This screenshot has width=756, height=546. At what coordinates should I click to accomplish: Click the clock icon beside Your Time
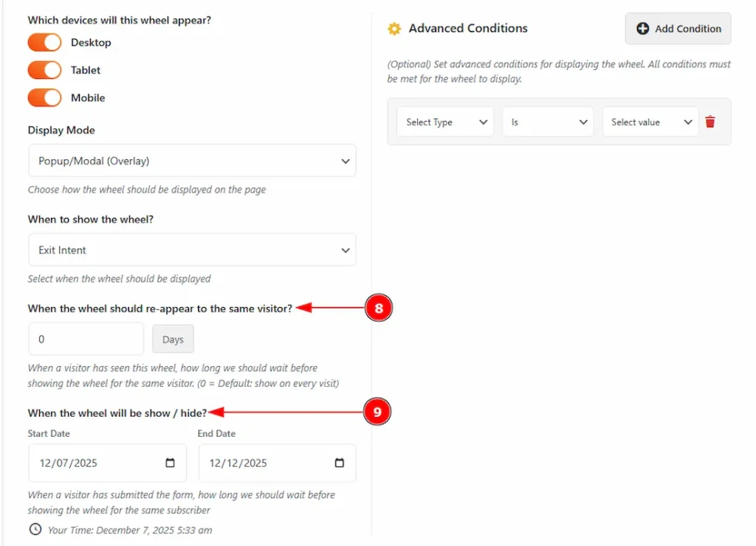[35, 529]
